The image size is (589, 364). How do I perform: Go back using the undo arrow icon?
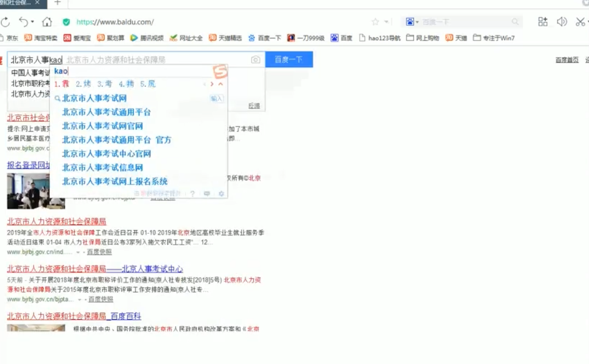24,22
